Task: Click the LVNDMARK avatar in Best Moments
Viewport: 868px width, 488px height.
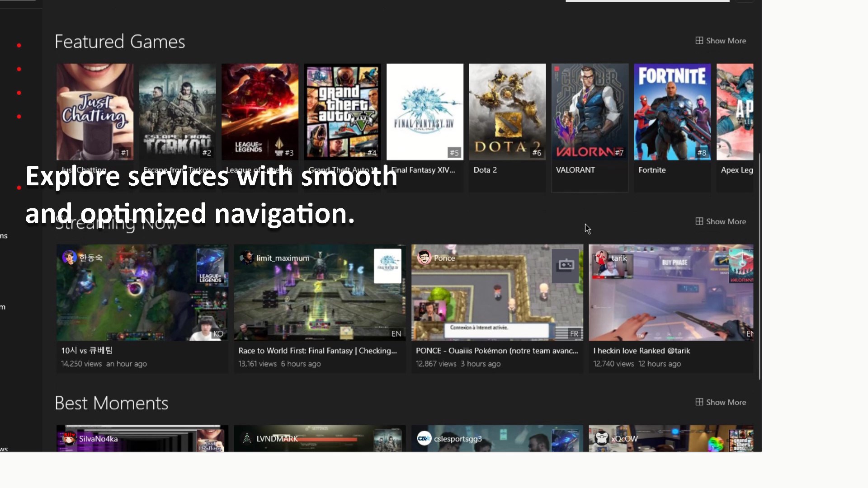Action: (247, 438)
